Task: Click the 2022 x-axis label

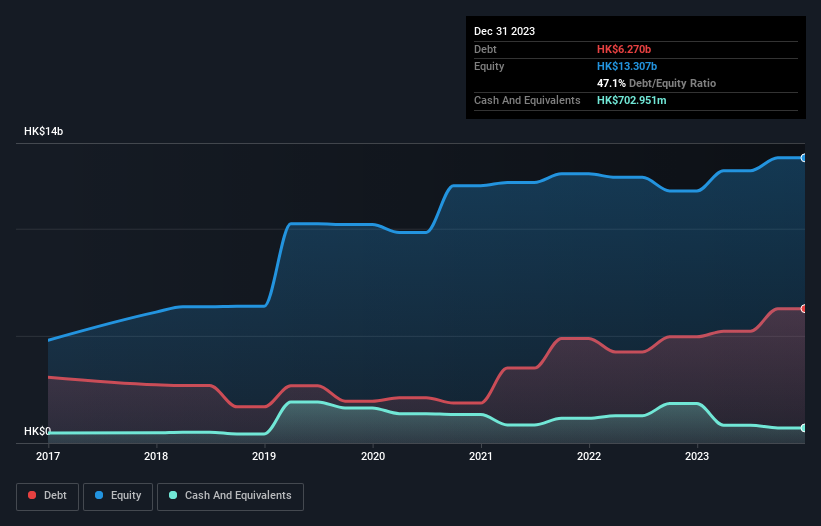Action: click(589, 456)
